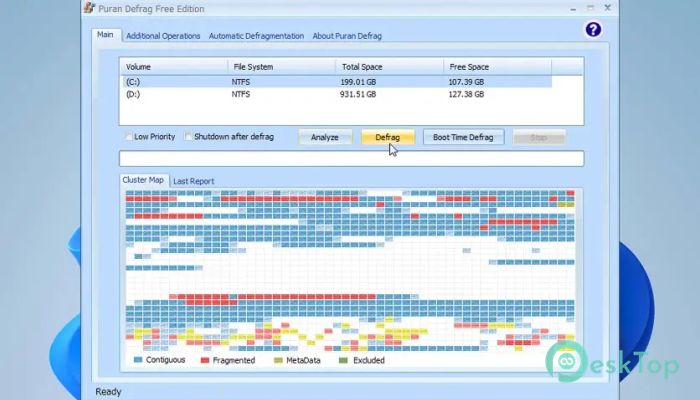Select the (D:) volume row

[337, 95]
